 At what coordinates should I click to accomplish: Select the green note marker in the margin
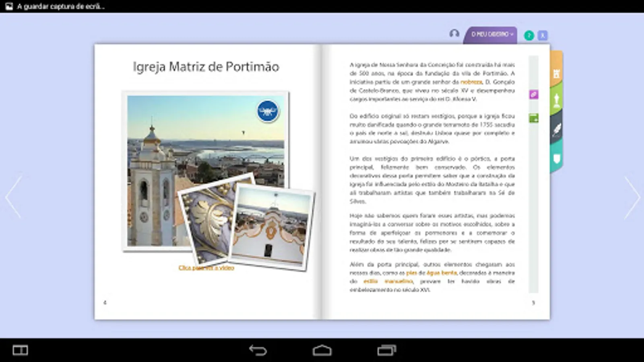pyautogui.click(x=534, y=118)
